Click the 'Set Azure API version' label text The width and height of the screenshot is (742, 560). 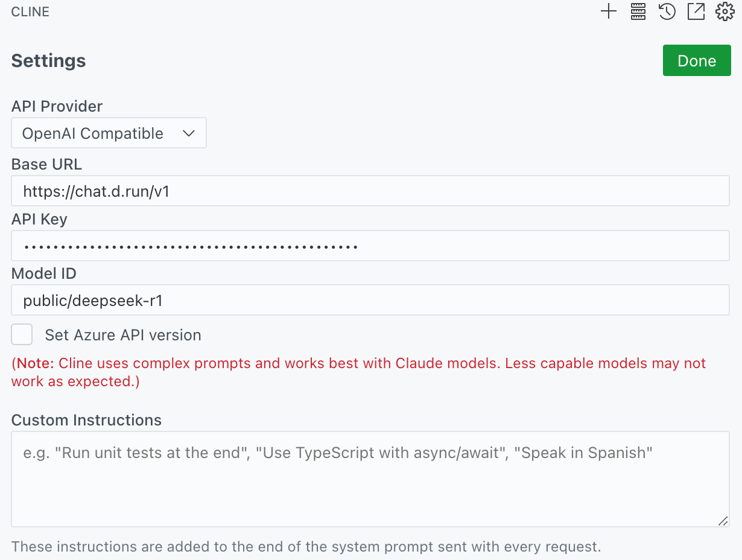pyautogui.click(x=123, y=336)
